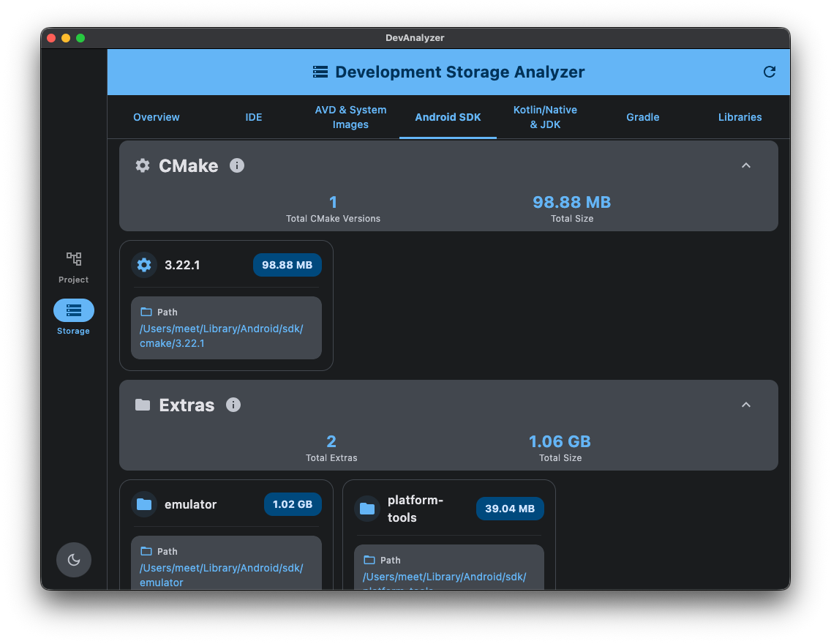The width and height of the screenshot is (831, 644).
Task: Click the Development Storage Analyzer title
Action: [460, 72]
